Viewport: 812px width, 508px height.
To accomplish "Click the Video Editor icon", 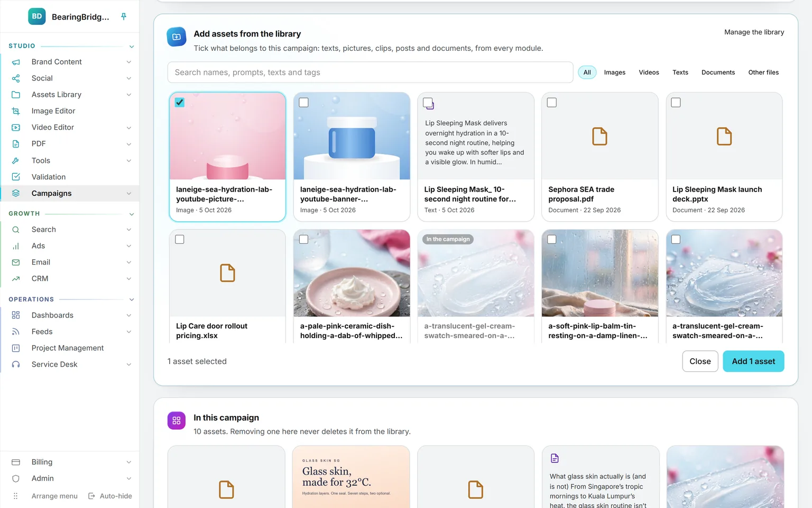I will pos(16,128).
